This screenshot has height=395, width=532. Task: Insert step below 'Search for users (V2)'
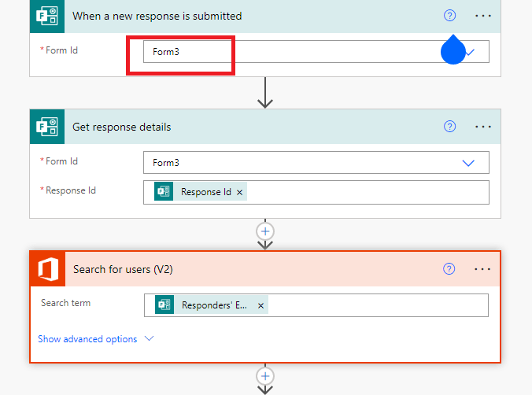[265, 376]
